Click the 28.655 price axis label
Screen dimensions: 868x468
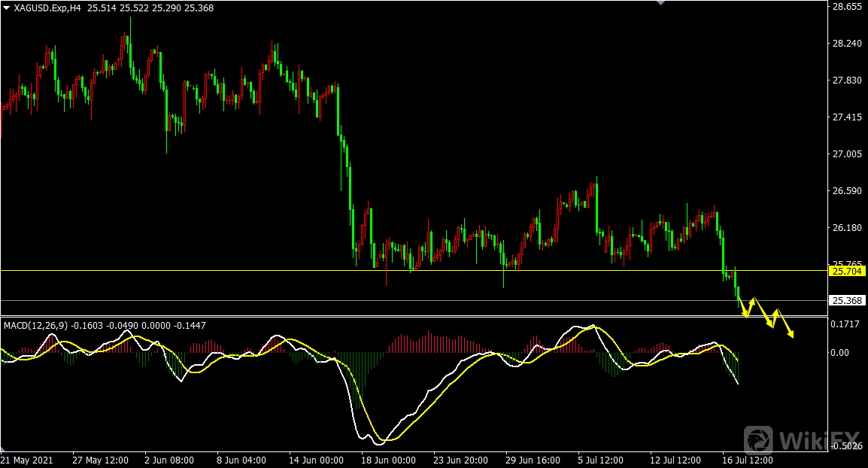[x=847, y=7]
